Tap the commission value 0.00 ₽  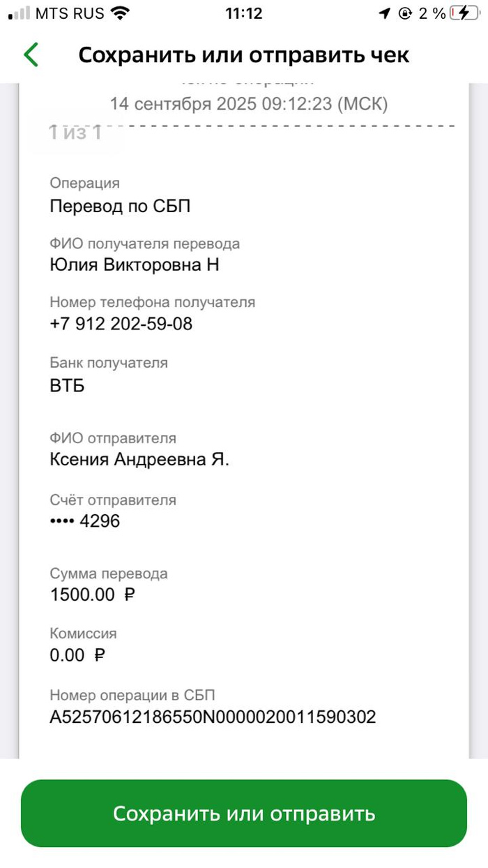[78, 655]
